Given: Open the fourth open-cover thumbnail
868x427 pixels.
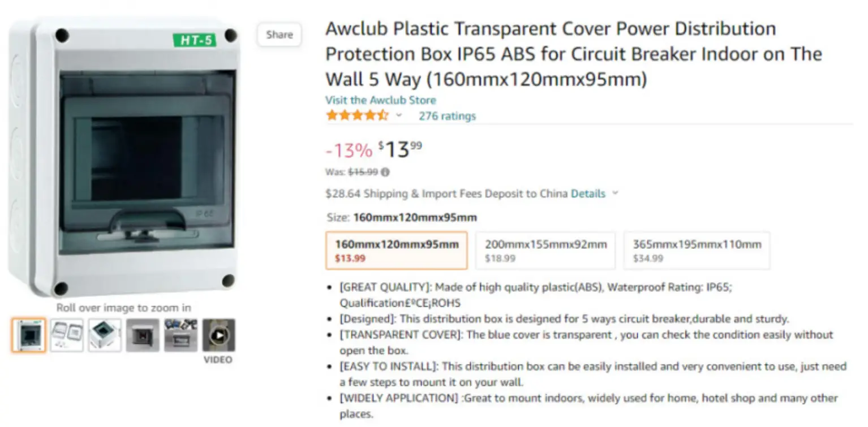Looking at the screenshot, I should 143,335.
